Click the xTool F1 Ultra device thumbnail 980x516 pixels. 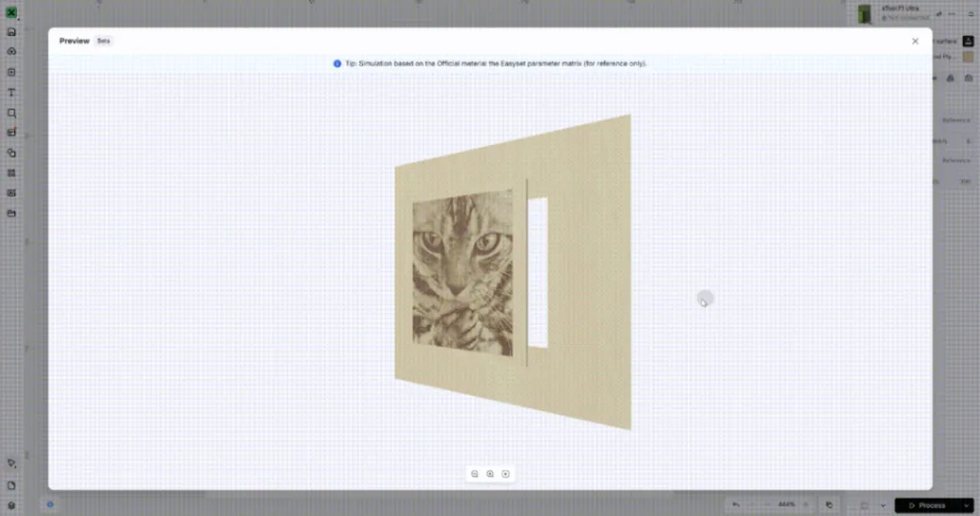[x=865, y=13]
